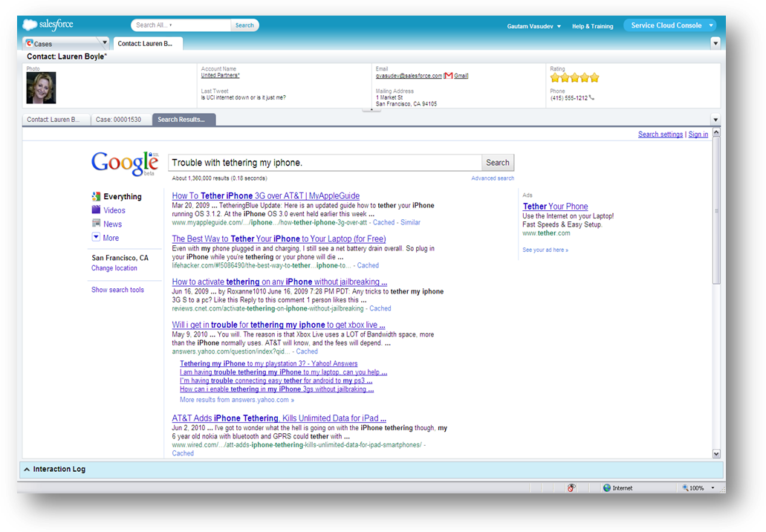Image resolution: width=766 pixels, height=532 pixels.
Task: Click the phone dial icon next to the number
Action: pyautogui.click(x=591, y=98)
